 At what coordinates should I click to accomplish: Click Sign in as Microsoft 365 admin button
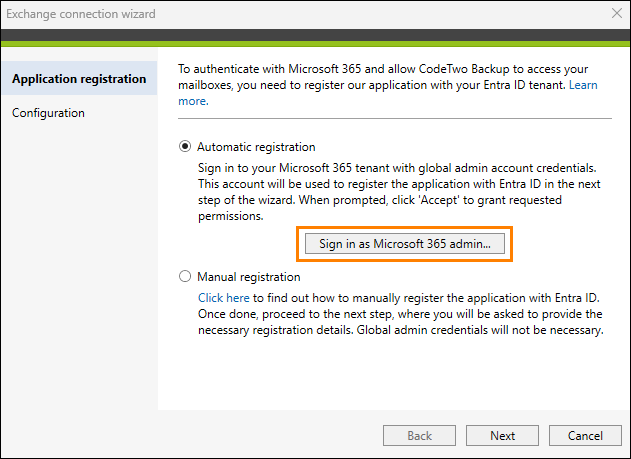tap(404, 244)
